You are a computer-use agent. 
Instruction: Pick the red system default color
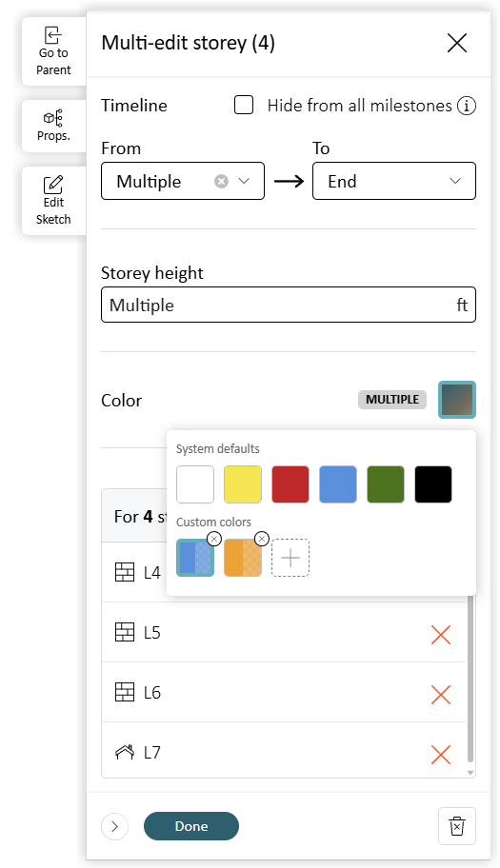[x=290, y=484]
